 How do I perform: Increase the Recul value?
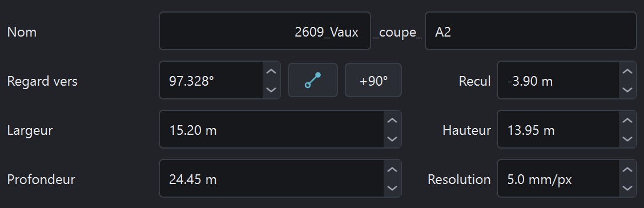pos(627,71)
